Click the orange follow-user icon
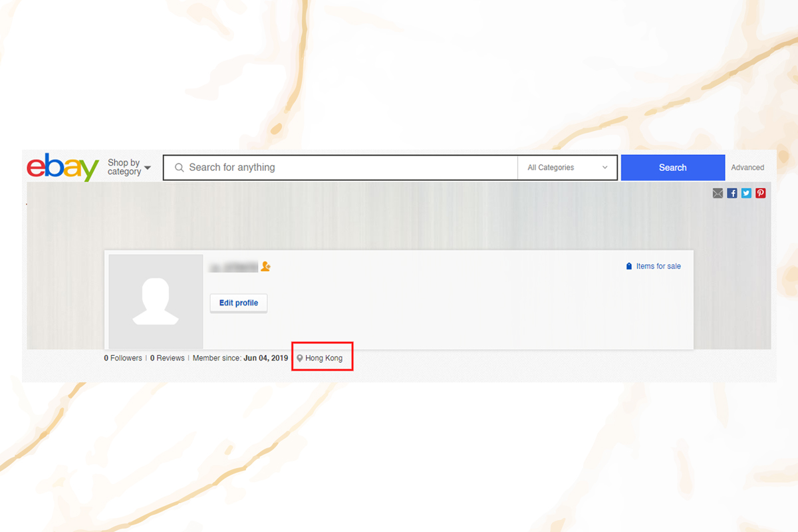This screenshot has width=798, height=532. pos(266,267)
